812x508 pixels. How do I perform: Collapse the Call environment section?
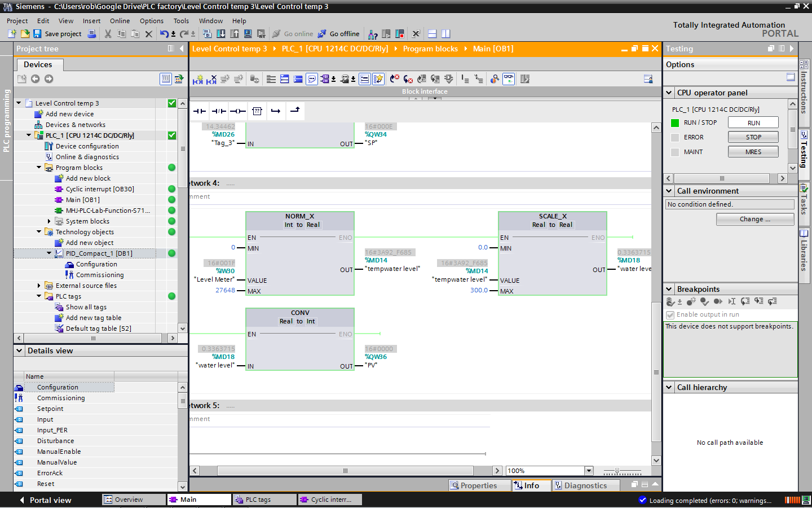coord(669,191)
